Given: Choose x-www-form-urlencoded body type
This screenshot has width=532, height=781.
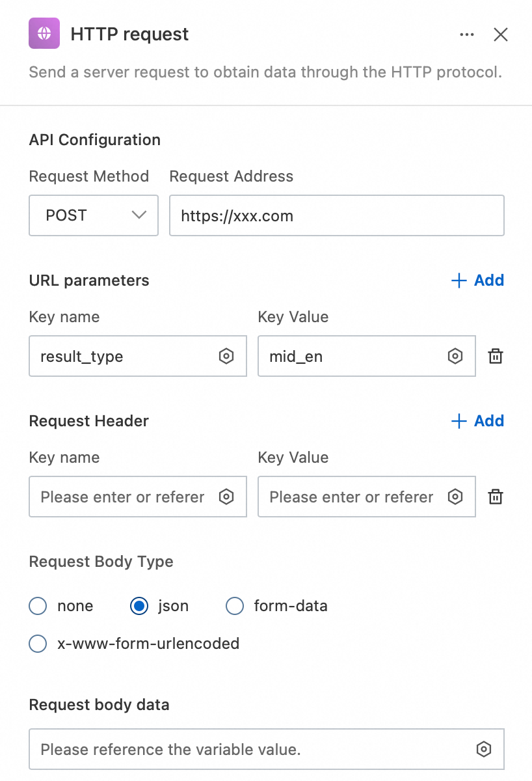Looking at the screenshot, I should [x=38, y=644].
